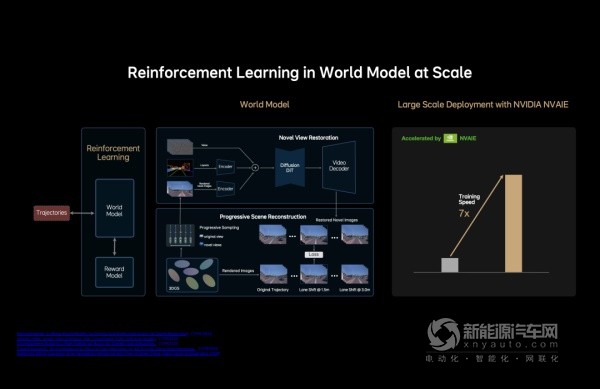
Task: Click the Diffusion DiT block
Action: coord(290,168)
